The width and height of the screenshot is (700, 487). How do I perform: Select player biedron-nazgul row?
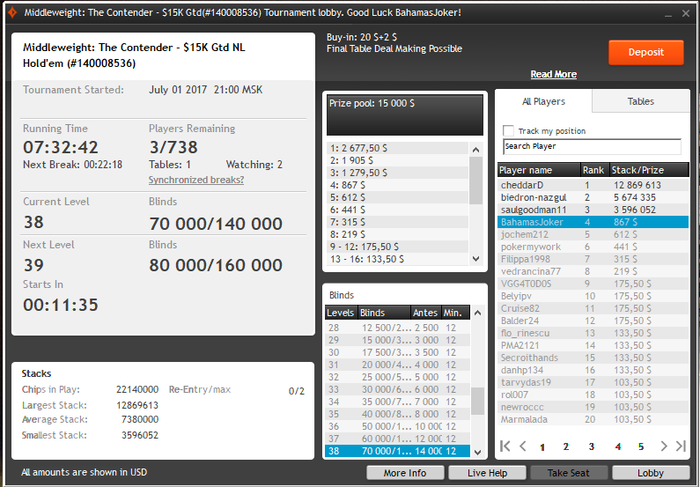pos(593,197)
